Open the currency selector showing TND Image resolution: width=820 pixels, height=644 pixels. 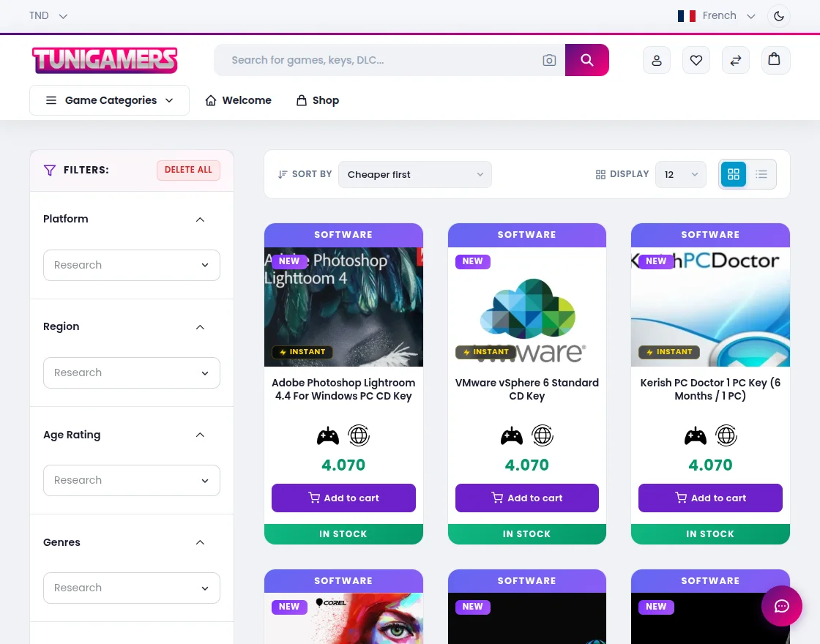tap(48, 15)
